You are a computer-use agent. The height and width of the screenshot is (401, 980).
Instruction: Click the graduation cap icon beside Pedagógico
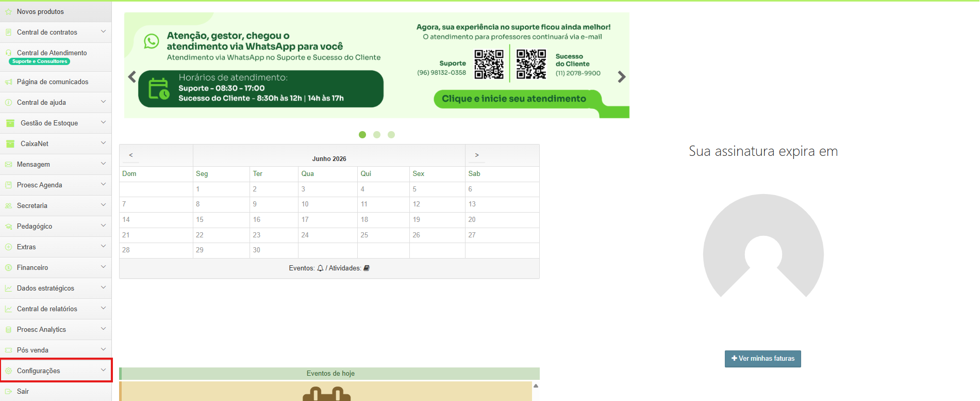pyautogui.click(x=8, y=226)
